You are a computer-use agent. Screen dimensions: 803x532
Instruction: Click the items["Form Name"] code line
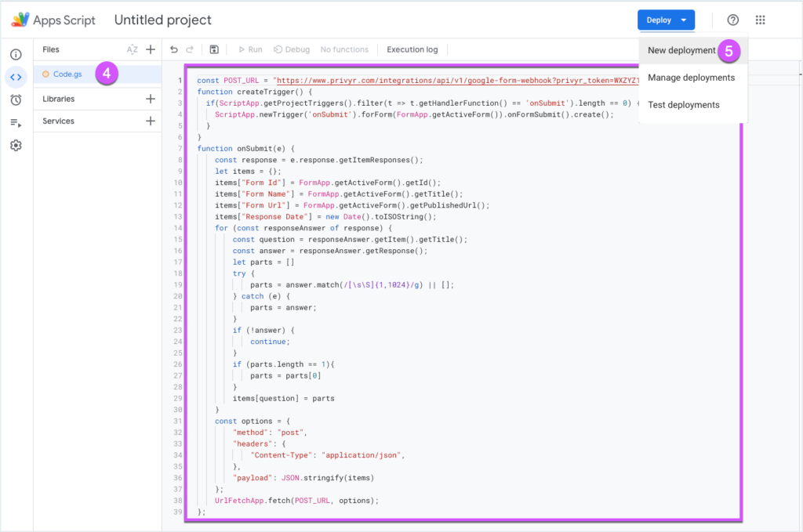[x=339, y=194]
